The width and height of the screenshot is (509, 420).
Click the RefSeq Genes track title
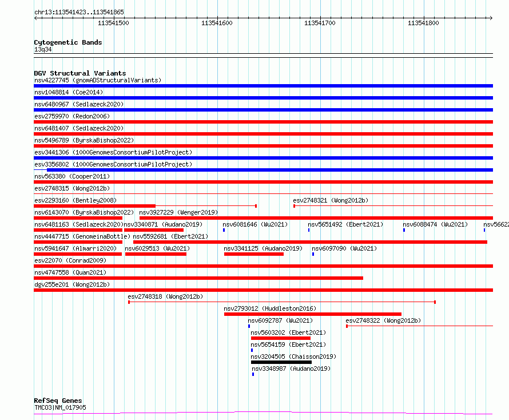[58, 401]
